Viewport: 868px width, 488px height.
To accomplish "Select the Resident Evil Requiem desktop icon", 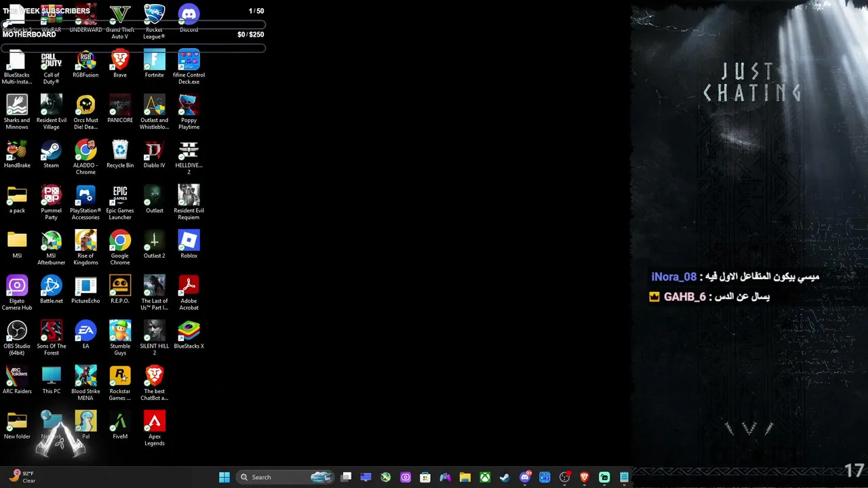I will pyautogui.click(x=189, y=203).
